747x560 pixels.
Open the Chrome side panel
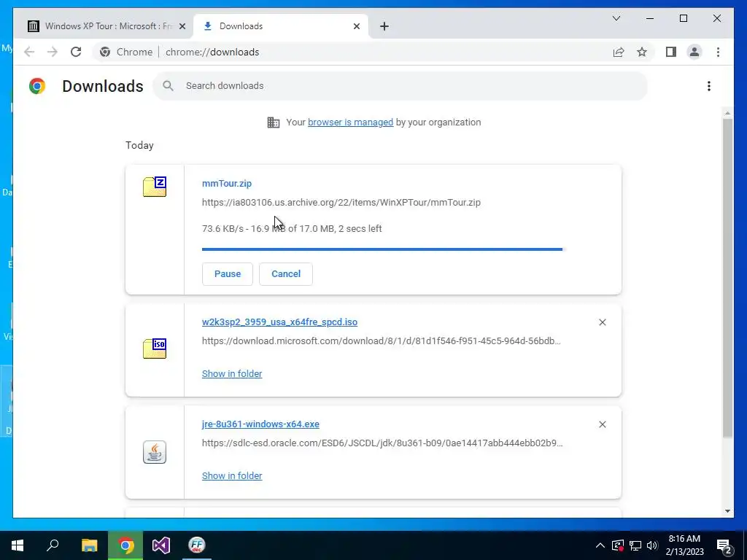(671, 52)
